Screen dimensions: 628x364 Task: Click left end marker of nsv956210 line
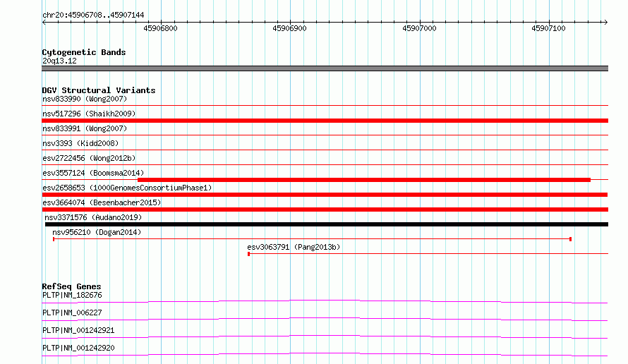click(x=54, y=239)
